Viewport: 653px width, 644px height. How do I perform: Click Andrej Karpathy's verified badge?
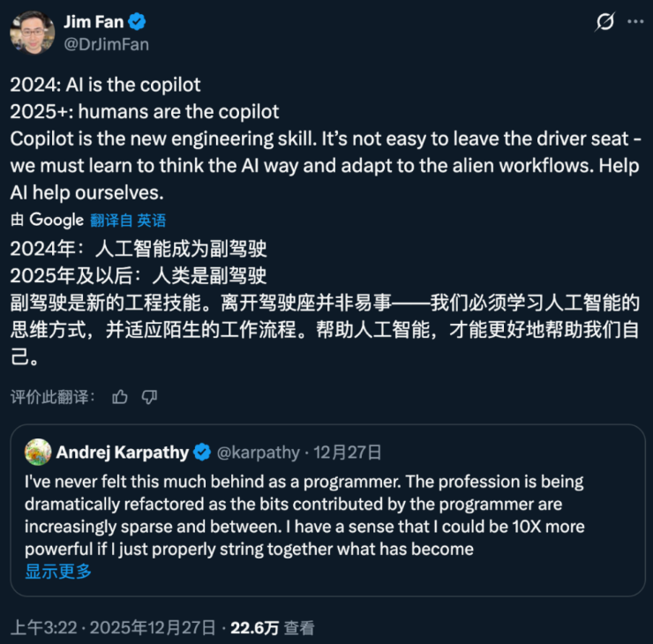pyautogui.click(x=202, y=453)
